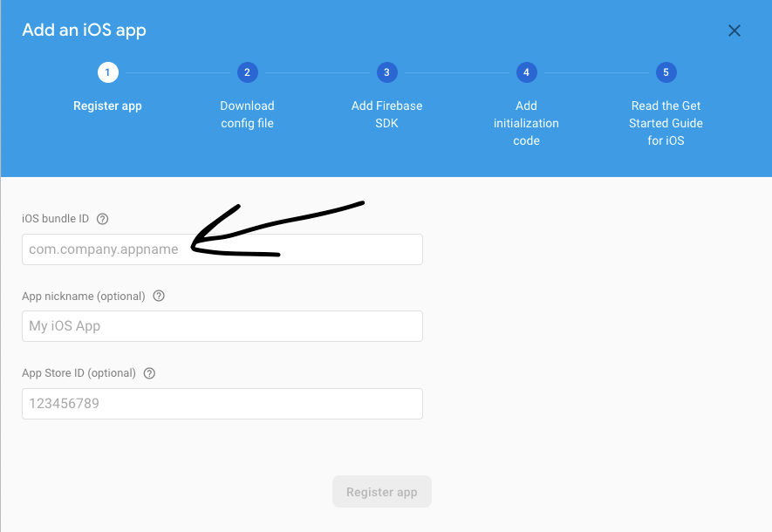The image size is (772, 532).
Task: Open the iOS bundle ID help tooltip
Action: [x=102, y=219]
